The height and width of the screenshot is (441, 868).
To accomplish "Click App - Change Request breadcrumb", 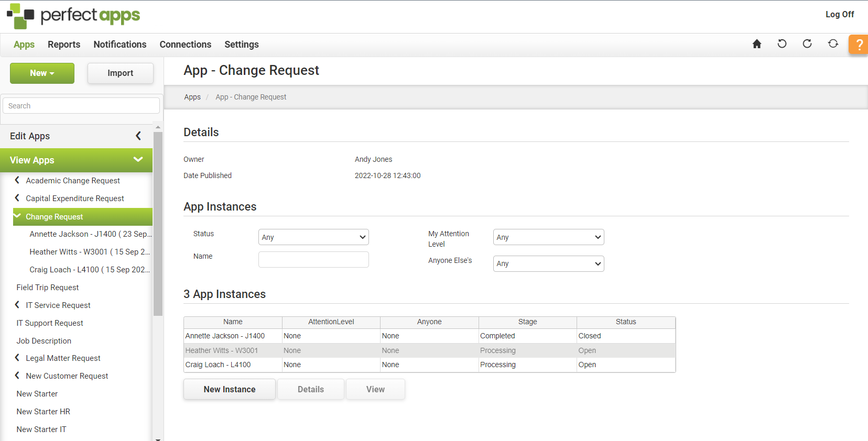I will [x=251, y=97].
